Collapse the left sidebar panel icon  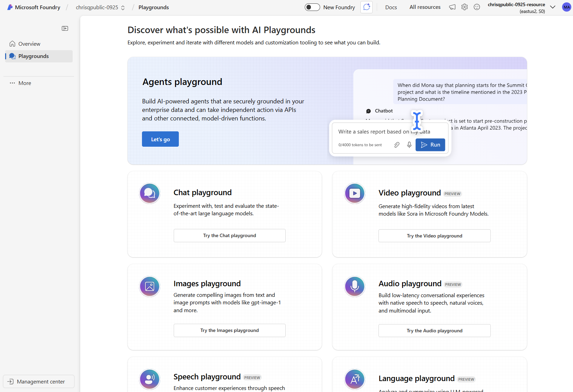pyautogui.click(x=65, y=28)
